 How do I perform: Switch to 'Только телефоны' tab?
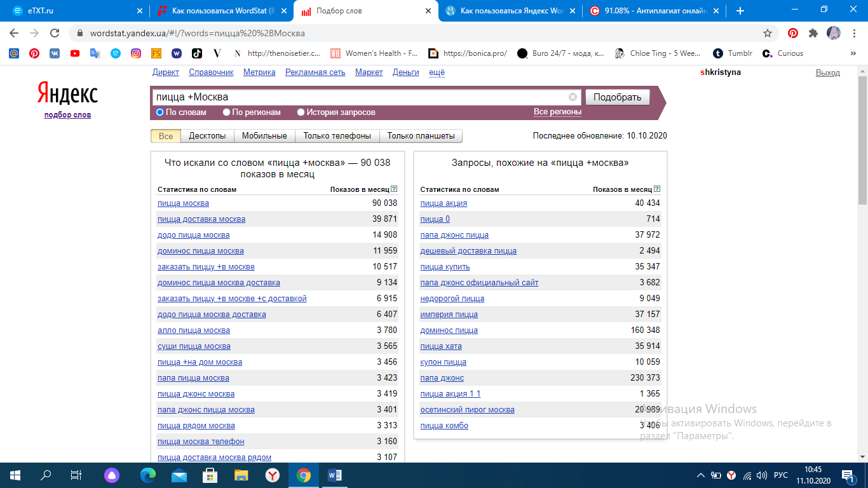click(337, 136)
